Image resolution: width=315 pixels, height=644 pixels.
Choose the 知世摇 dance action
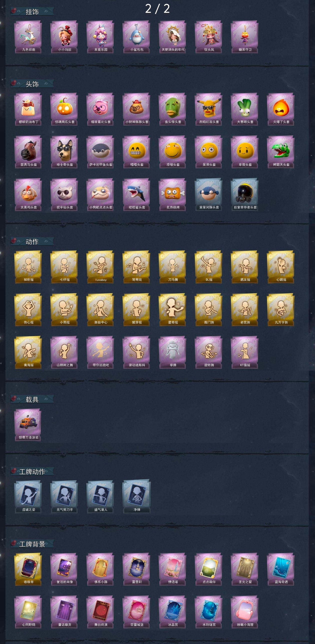[x=28, y=267]
